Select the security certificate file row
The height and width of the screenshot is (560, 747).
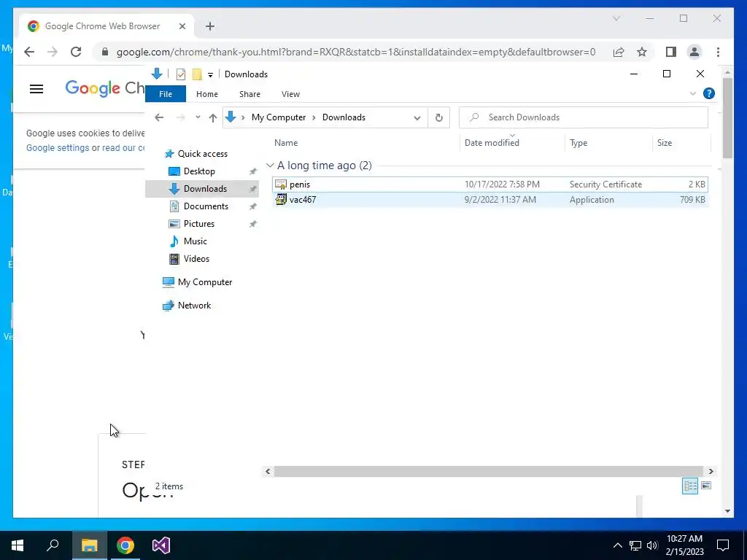[x=490, y=184]
